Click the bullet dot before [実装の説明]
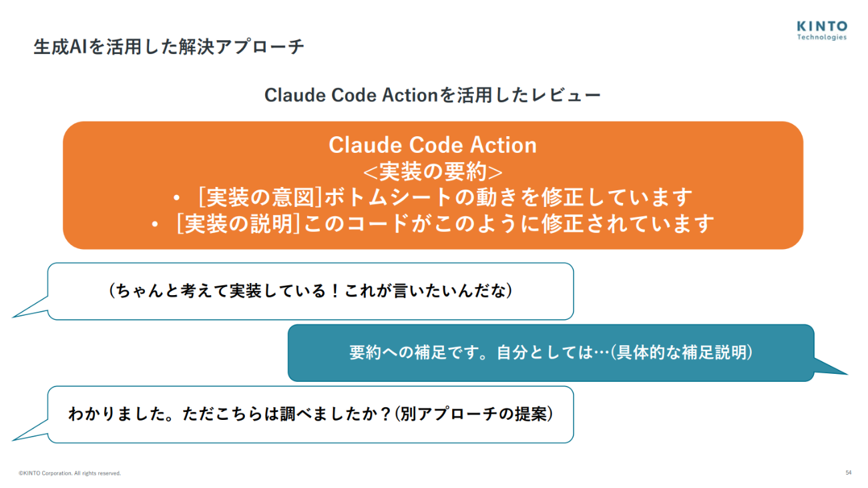 pyautogui.click(x=155, y=225)
